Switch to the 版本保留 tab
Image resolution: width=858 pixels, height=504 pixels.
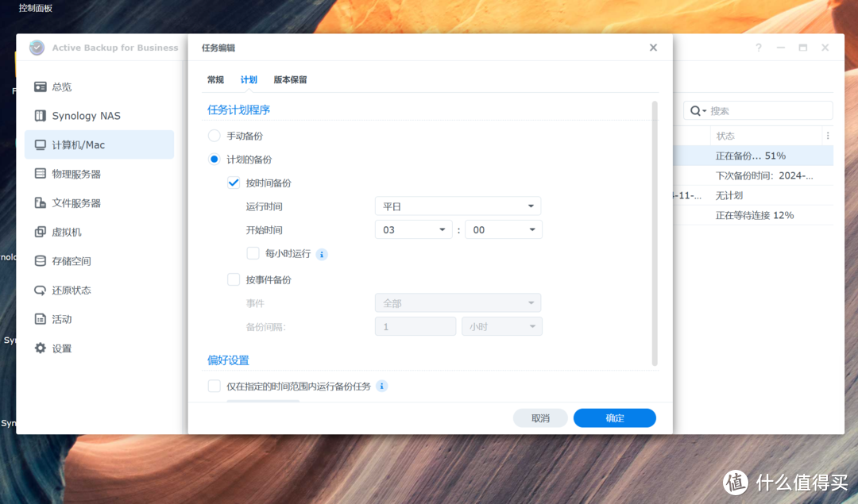coord(289,79)
